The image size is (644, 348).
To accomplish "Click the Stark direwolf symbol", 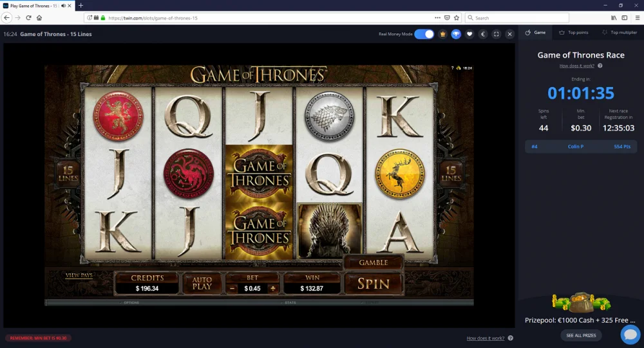I will coord(329,116).
